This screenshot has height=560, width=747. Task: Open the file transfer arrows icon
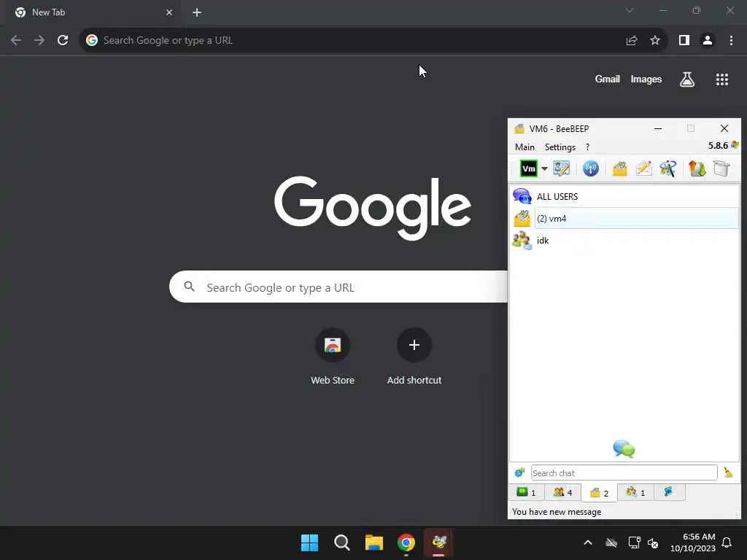point(697,168)
